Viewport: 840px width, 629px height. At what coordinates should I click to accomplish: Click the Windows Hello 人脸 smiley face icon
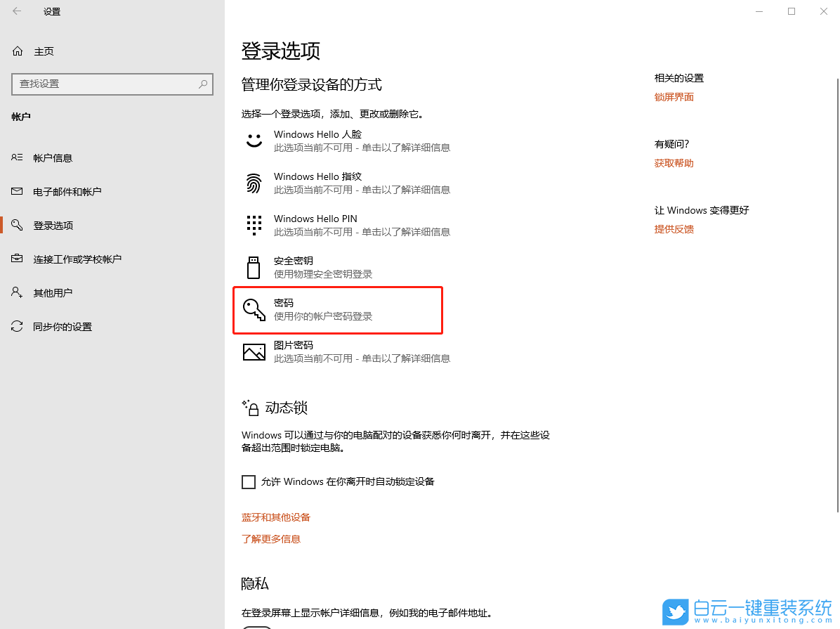coord(254,140)
